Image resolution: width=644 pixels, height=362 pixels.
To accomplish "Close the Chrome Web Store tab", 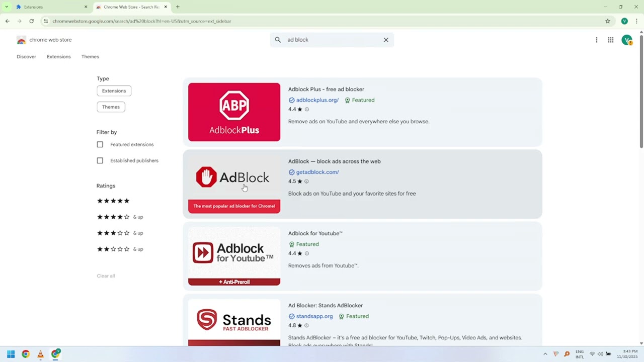I will coord(166,7).
